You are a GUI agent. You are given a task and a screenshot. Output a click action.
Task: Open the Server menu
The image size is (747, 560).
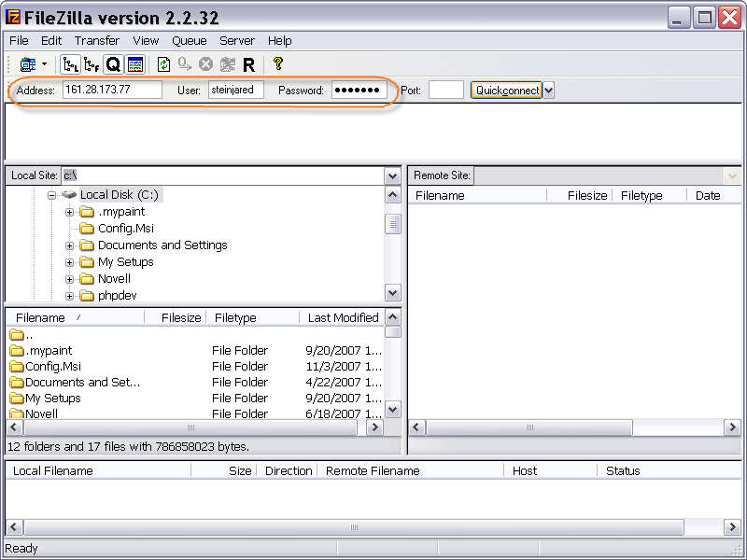pos(236,40)
